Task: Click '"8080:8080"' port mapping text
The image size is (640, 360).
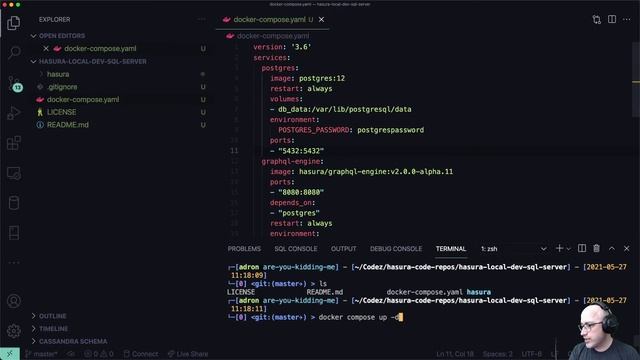Action: [x=301, y=192]
